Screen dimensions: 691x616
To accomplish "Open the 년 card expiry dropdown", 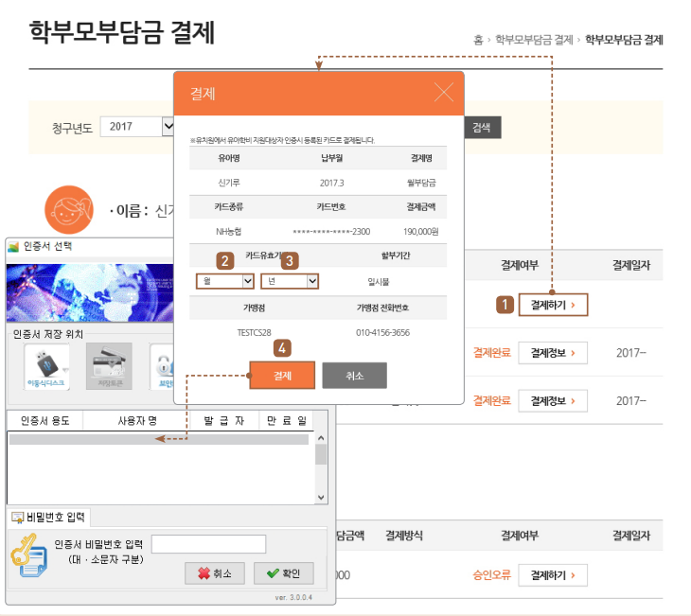I will point(290,281).
